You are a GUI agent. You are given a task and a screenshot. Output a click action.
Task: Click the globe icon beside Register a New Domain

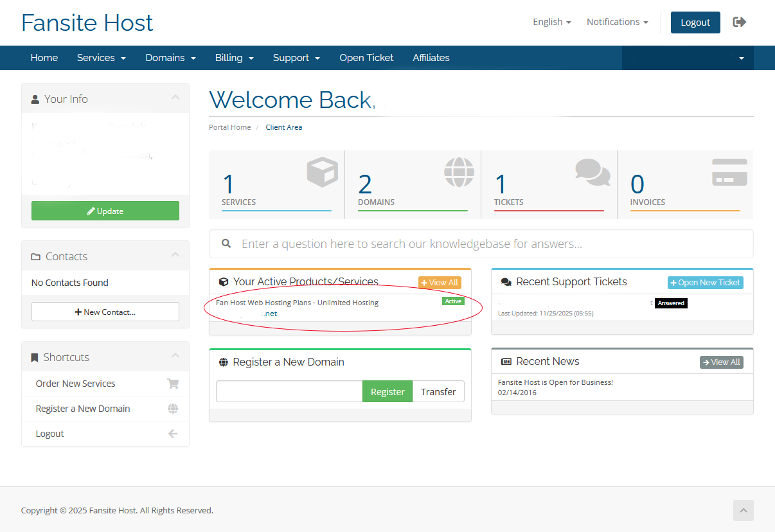coord(172,409)
